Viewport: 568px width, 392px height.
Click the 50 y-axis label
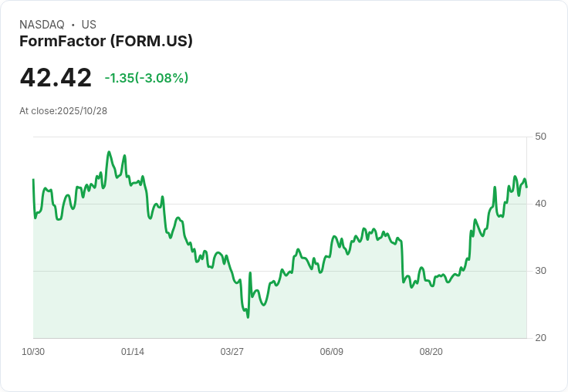pos(540,137)
